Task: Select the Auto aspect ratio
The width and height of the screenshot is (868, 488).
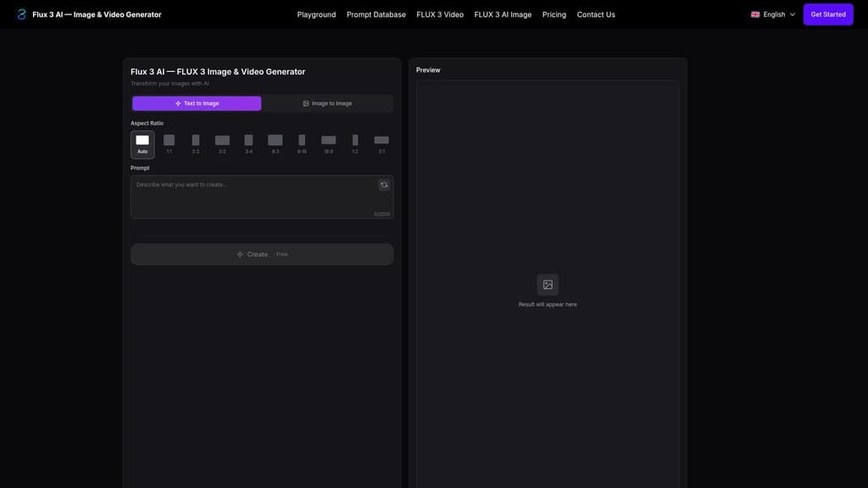Action: [x=142, y=144]
